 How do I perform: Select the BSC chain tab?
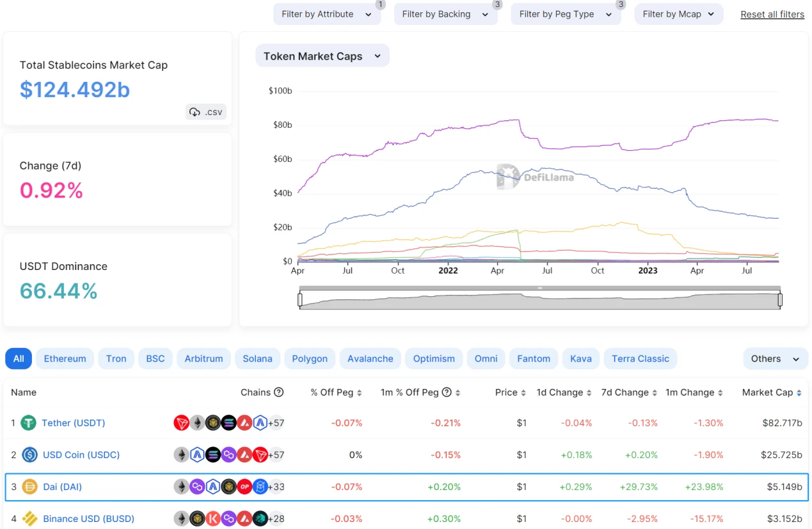[x=155, y=359]
